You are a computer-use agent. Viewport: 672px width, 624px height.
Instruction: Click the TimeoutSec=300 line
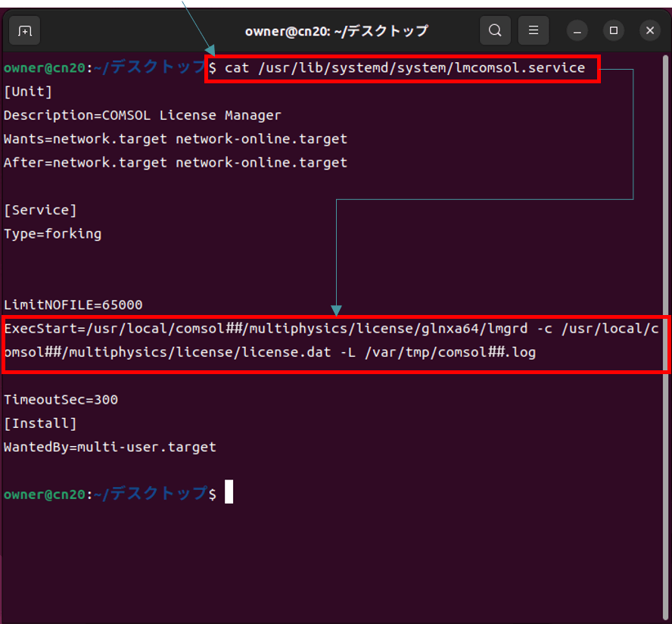(x=61, y=399)
